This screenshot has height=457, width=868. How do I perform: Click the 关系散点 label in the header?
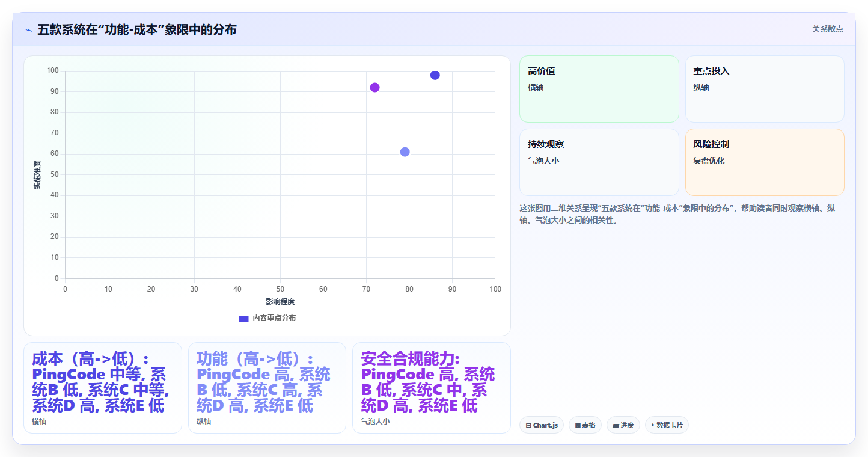pyautogui.click(x=827, y=29)
